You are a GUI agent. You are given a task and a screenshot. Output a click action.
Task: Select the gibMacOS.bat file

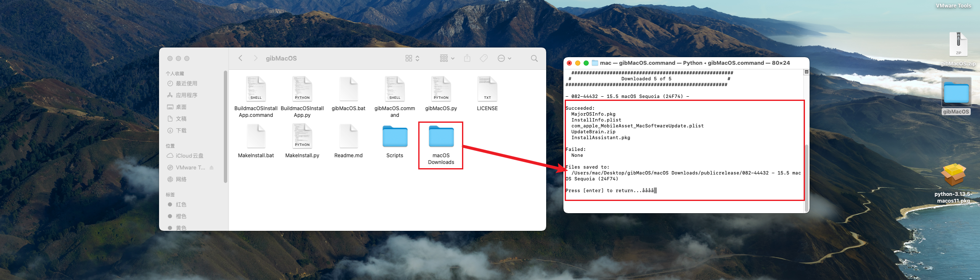[x=348, y=89]
